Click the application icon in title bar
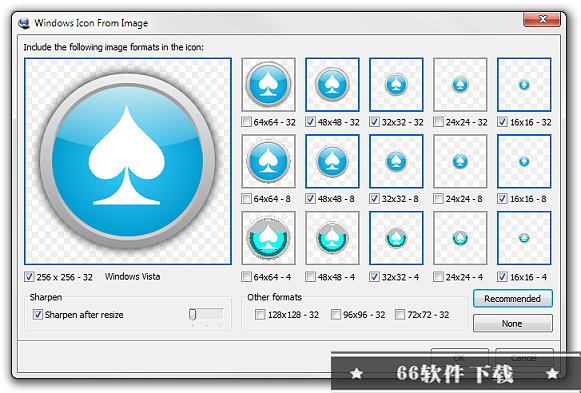The height and width of the screenshot is (393, 581). (24, 23)
